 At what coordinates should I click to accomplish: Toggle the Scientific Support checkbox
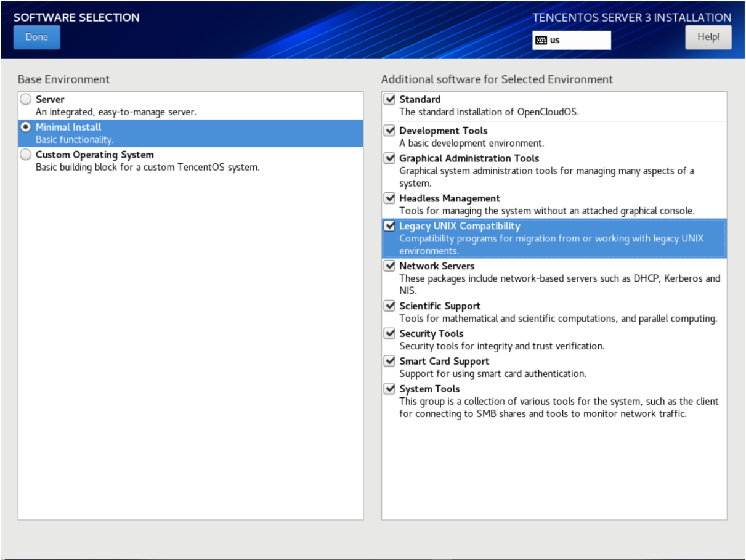[389, 306]
